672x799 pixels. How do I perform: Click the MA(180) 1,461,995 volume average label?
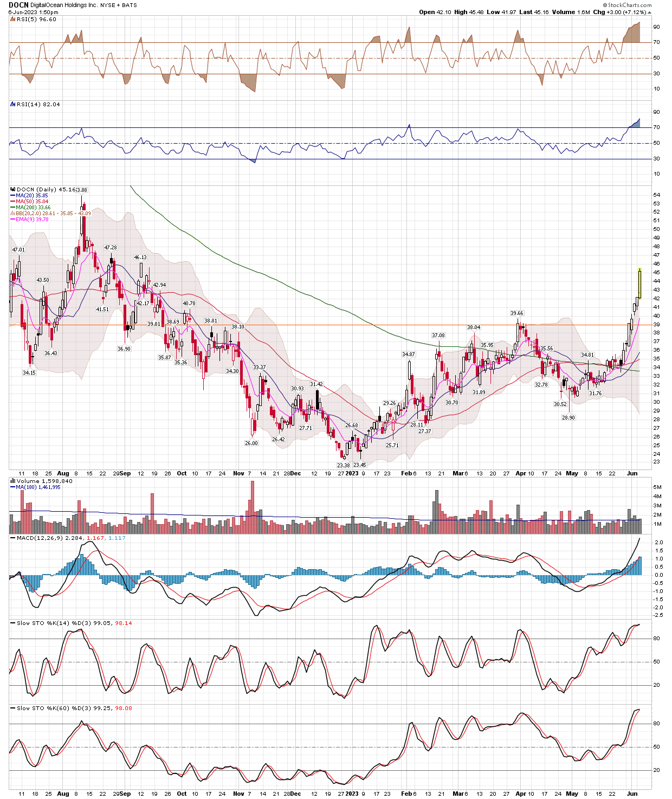tap(38, 487)
